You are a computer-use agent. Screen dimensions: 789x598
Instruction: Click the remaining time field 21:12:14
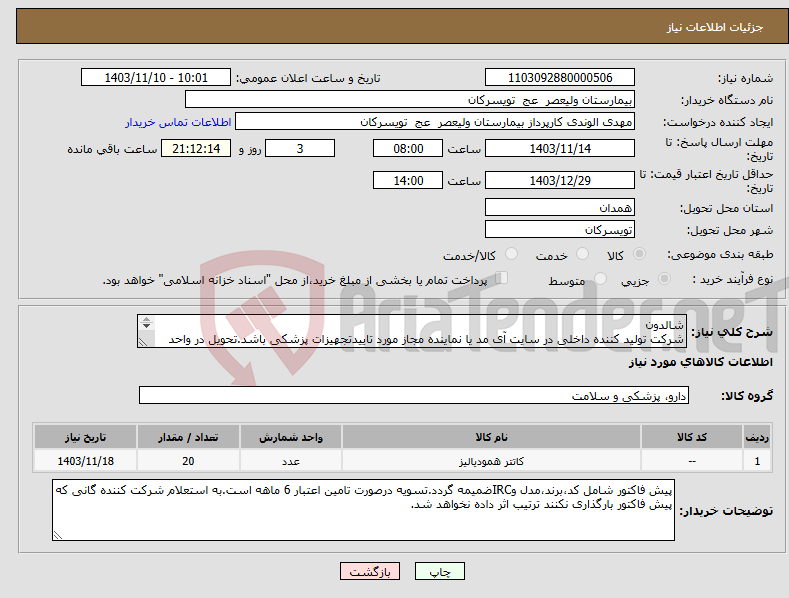(x=196, y=148)
